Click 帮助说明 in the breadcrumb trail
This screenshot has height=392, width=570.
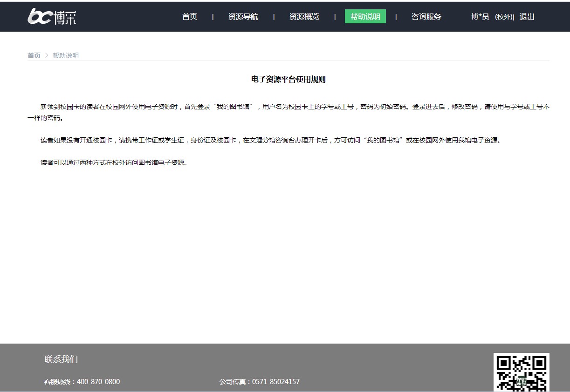tap(66, 55)
